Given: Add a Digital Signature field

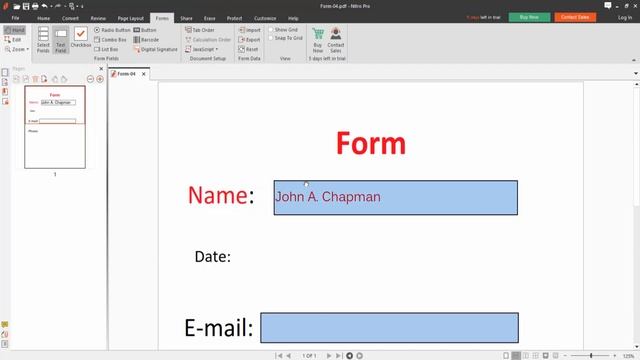Looking at the screenshot, I should [156, 49].
